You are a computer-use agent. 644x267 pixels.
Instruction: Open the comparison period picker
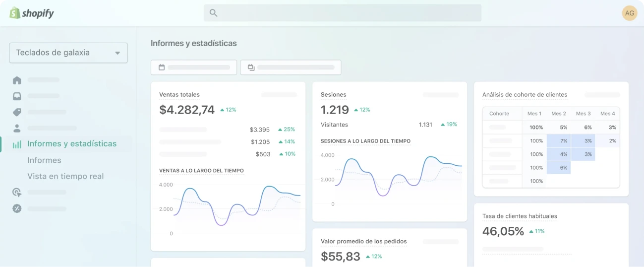coord(291,67)
